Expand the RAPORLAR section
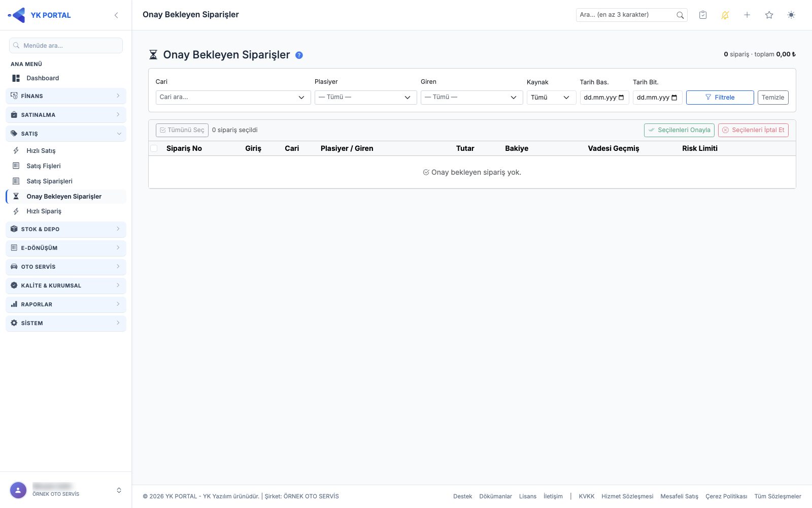 point(66,304)
